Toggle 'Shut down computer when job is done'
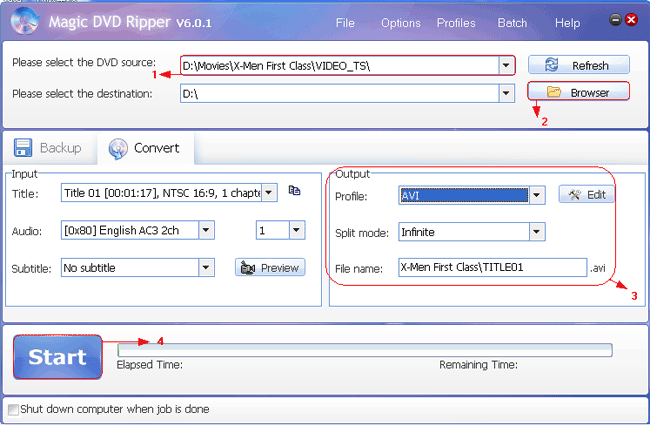Viewport: 650px width, 426px height. (x=13, y=409)
